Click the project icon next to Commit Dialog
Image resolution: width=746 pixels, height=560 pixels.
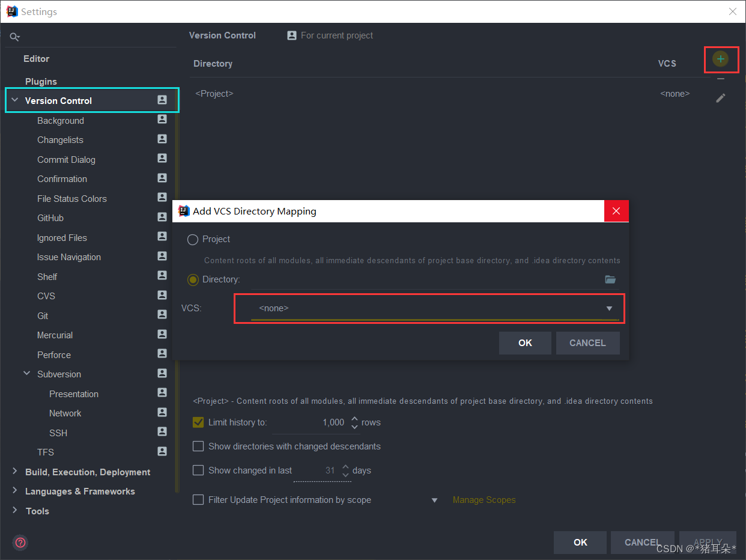162,159
